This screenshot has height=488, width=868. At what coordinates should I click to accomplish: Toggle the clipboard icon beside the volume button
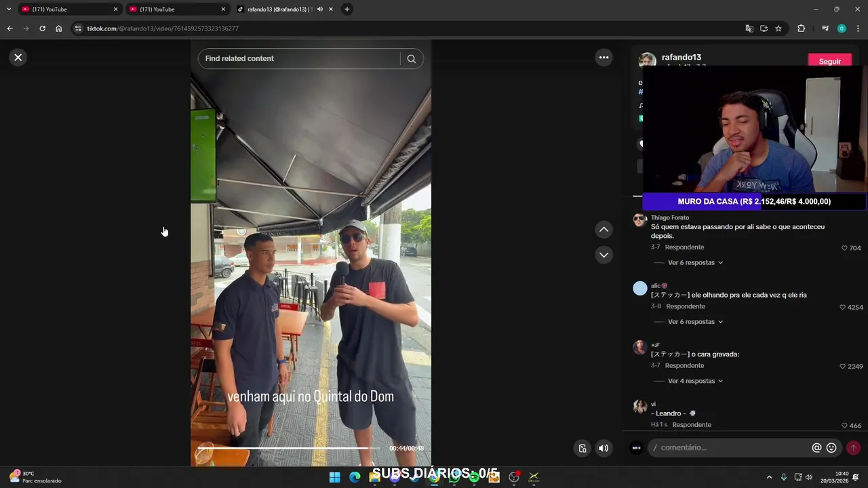click(x=583, y=448)
